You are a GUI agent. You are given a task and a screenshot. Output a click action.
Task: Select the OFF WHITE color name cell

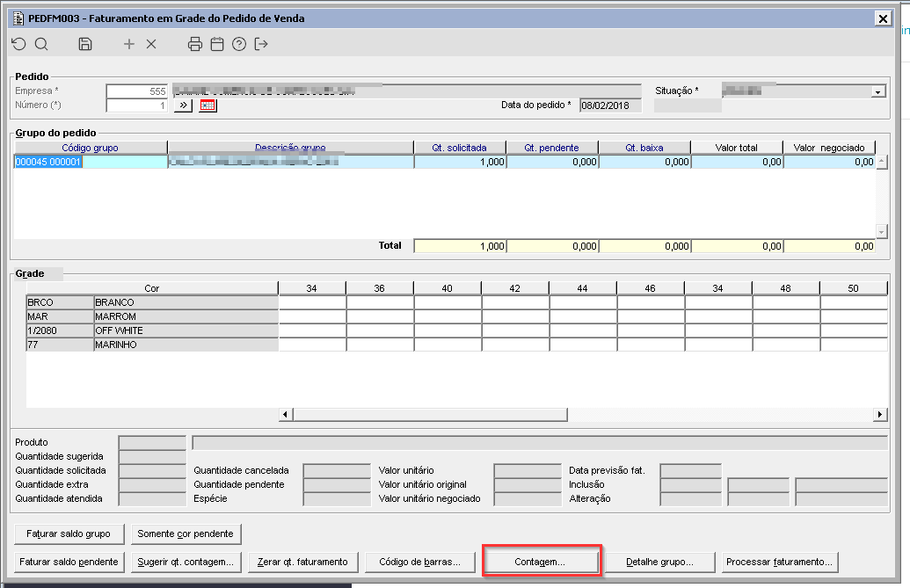point(186,330)
